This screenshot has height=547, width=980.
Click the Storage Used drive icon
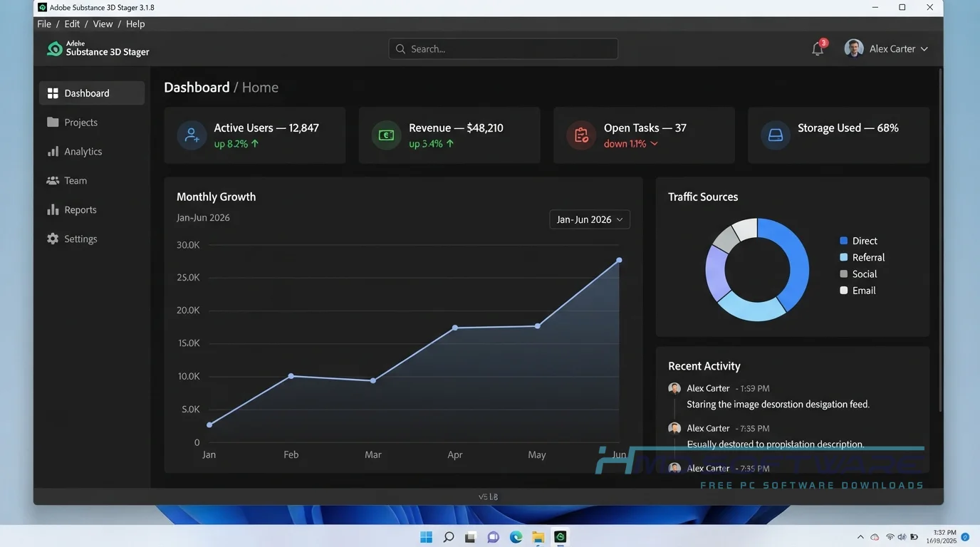(x=776, y=135)
